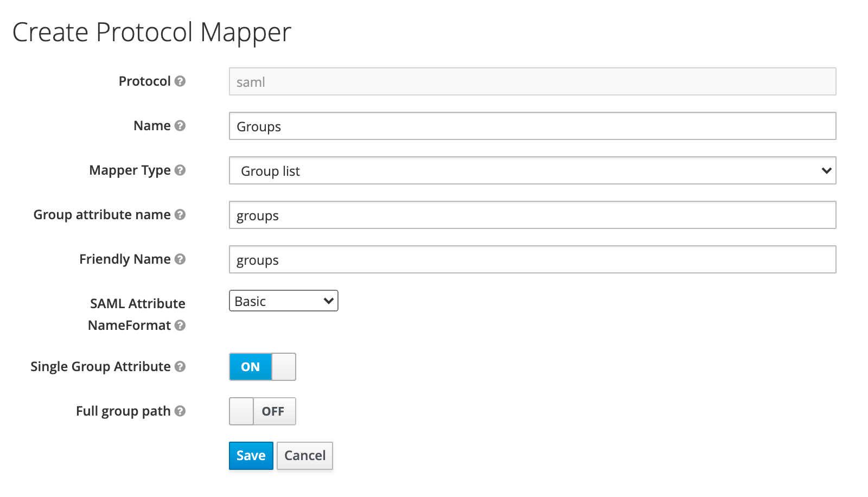This screenshot has width=868, height=497.
Task: Click the chevron on the Group list dropdown
Action: pyautogui.click(x=827, y=170)
